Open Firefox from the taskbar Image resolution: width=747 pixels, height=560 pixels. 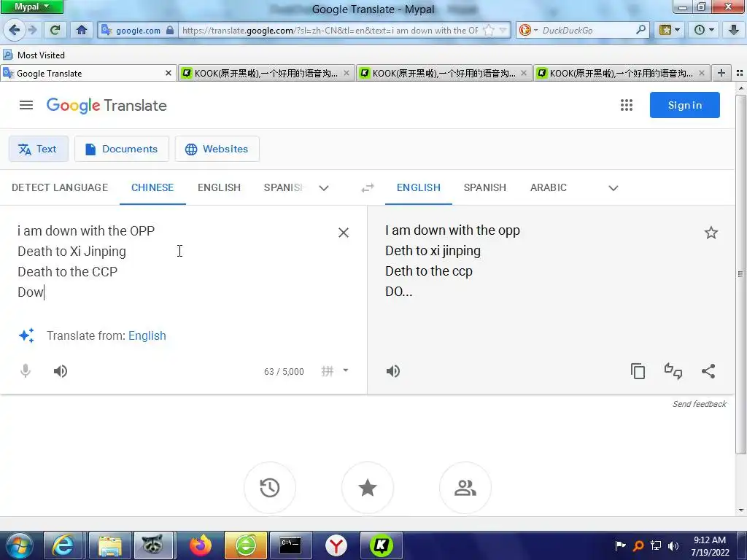coord(201,545)
